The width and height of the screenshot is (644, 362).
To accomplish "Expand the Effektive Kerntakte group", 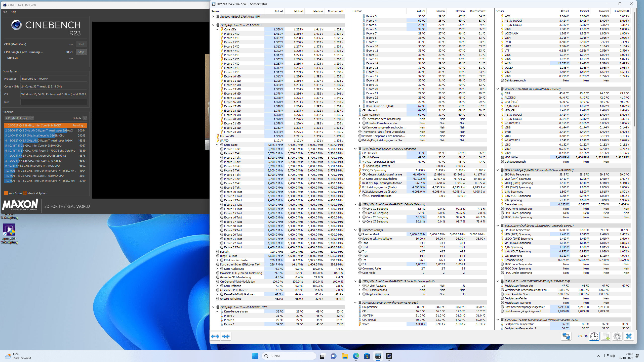I will tap(217, 260).
